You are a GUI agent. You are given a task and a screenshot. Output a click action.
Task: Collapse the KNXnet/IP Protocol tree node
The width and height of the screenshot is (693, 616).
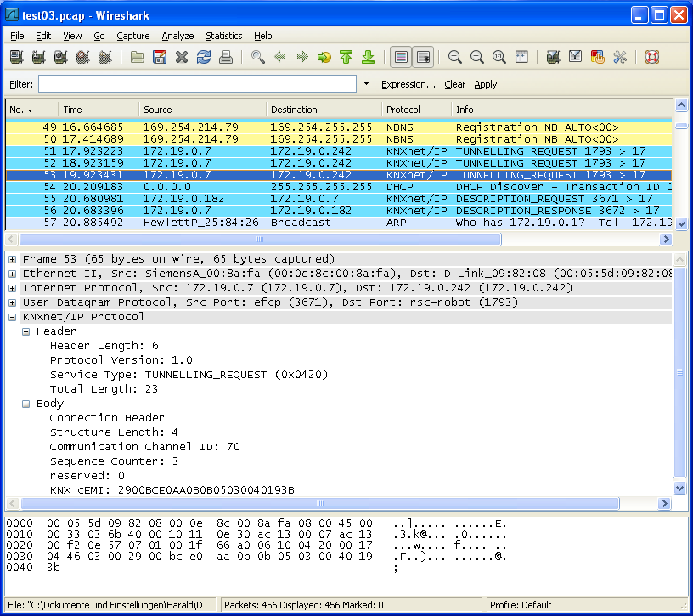13,317
